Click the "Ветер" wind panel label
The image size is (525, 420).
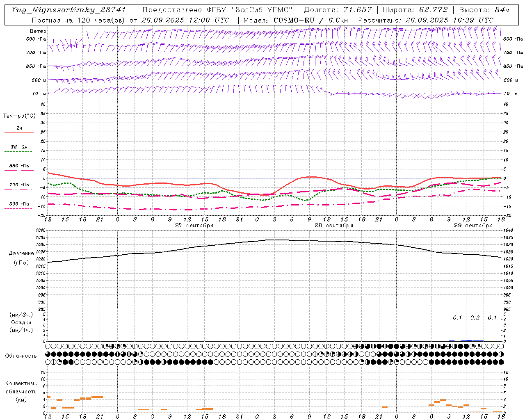[x=38, y=31]
